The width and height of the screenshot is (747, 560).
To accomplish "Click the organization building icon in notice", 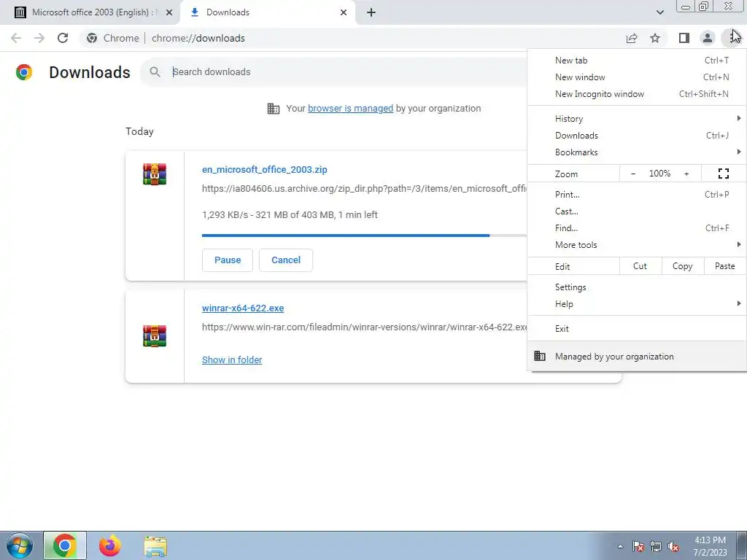I will 274,109.
